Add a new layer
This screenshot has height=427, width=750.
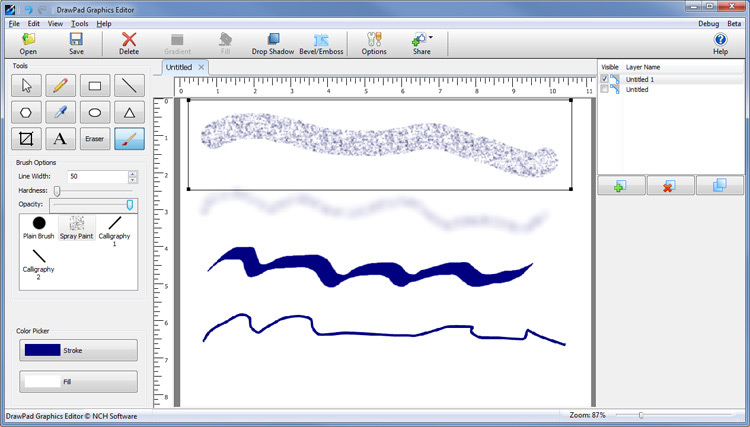[x=621, y=186]
